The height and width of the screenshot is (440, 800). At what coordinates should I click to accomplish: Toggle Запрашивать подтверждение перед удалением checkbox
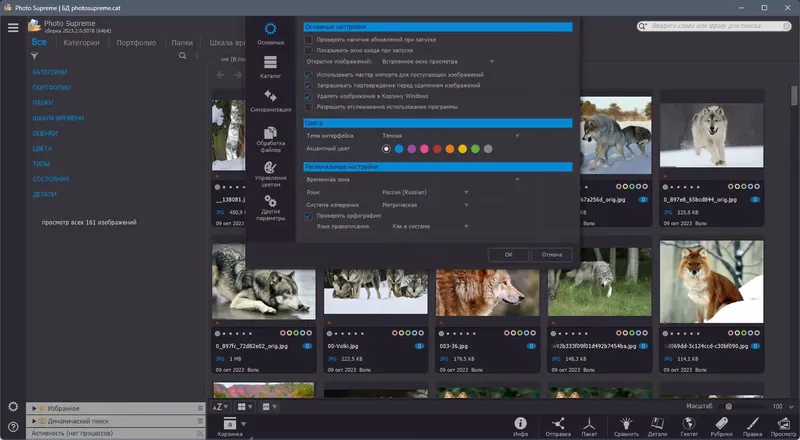point(308,86)
